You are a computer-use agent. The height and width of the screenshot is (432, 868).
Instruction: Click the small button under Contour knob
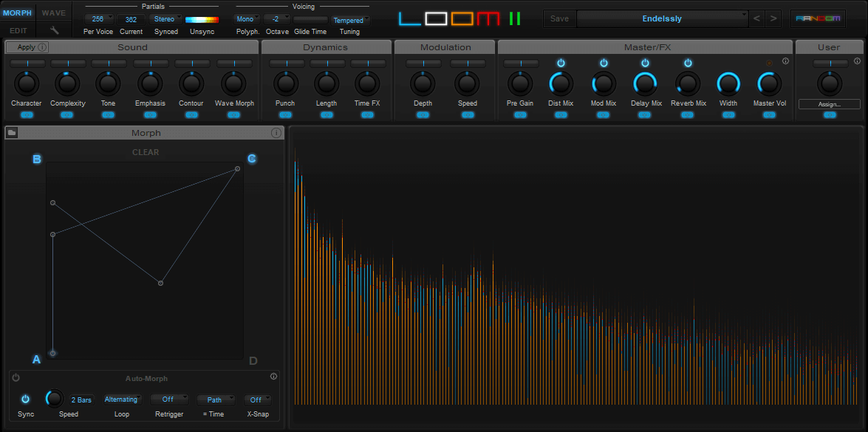coord(191,115)
